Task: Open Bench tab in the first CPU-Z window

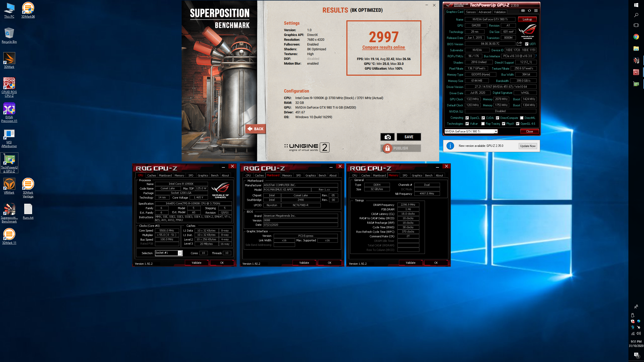Action: coord(215,175)
